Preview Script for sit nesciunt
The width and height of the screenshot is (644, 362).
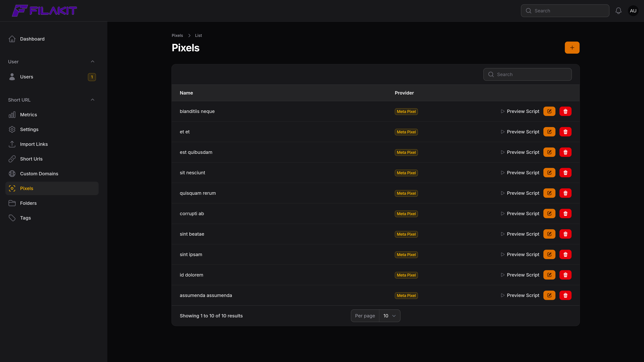[x=520, y=173]
